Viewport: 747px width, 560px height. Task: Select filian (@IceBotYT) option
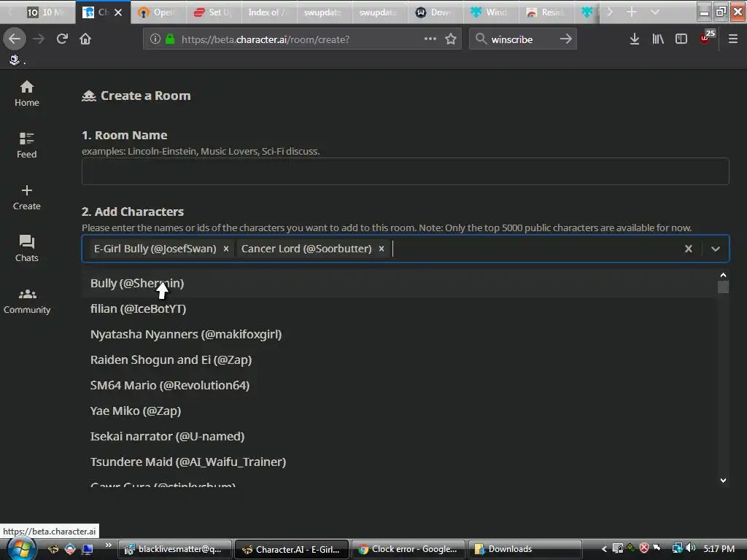(399, 309)
